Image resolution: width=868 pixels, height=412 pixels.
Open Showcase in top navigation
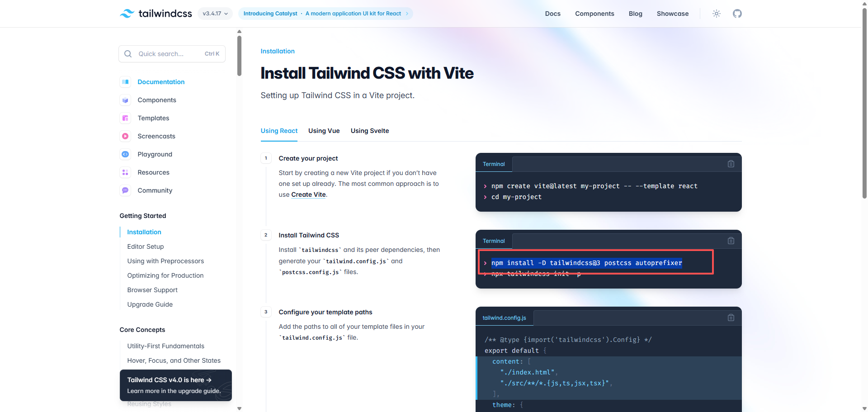(x=673, y=14)
